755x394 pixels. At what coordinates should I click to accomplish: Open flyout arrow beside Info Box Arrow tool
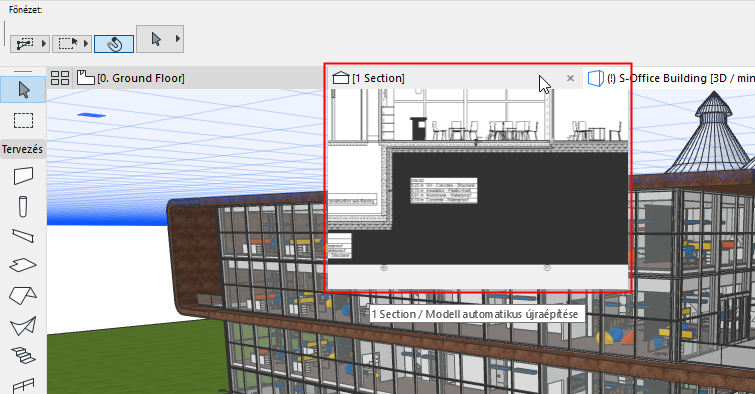click(x=178, y=39)
